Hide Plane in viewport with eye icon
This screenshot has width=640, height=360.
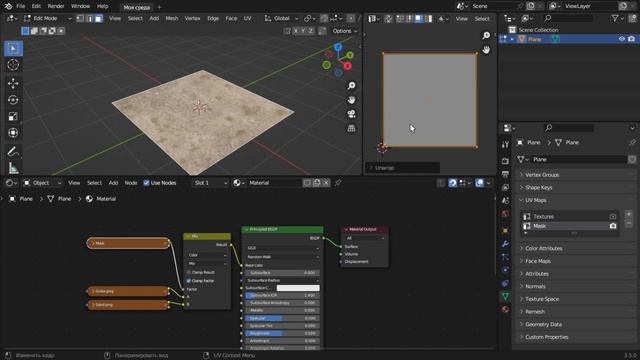pos(622,39)
